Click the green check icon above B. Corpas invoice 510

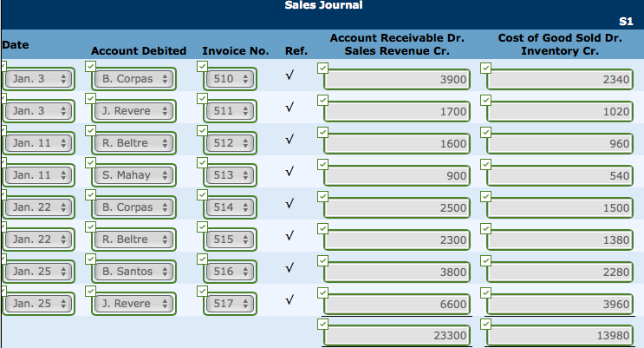90,66
